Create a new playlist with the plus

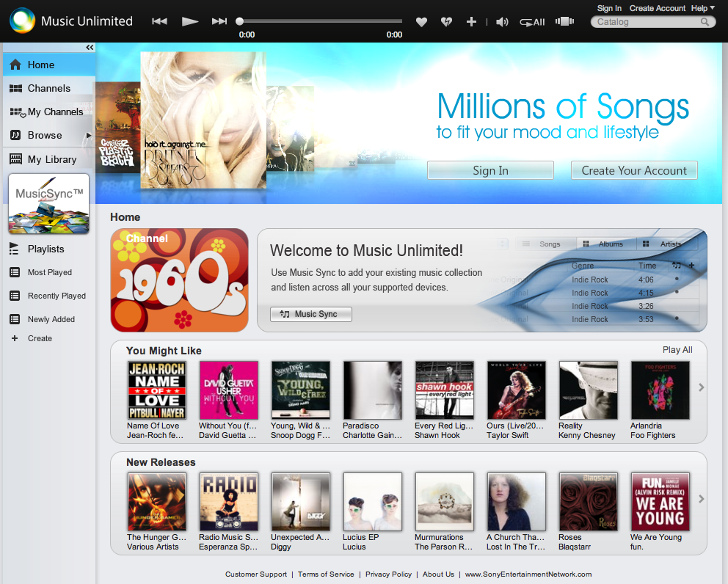tap(15, 338)
